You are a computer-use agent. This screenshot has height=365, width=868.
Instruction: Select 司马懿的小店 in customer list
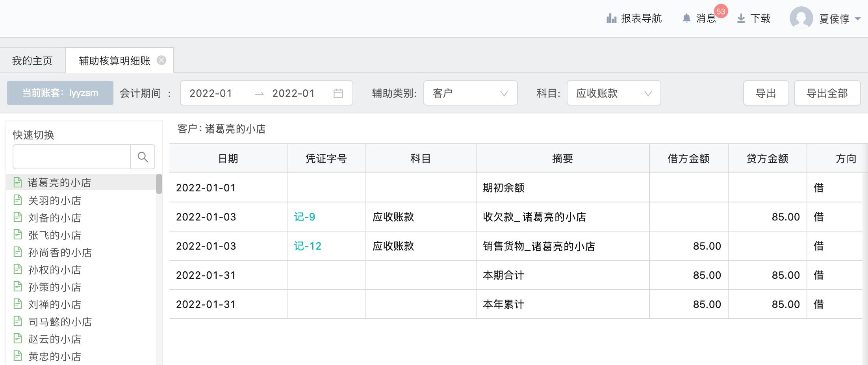tap(60, 322)
